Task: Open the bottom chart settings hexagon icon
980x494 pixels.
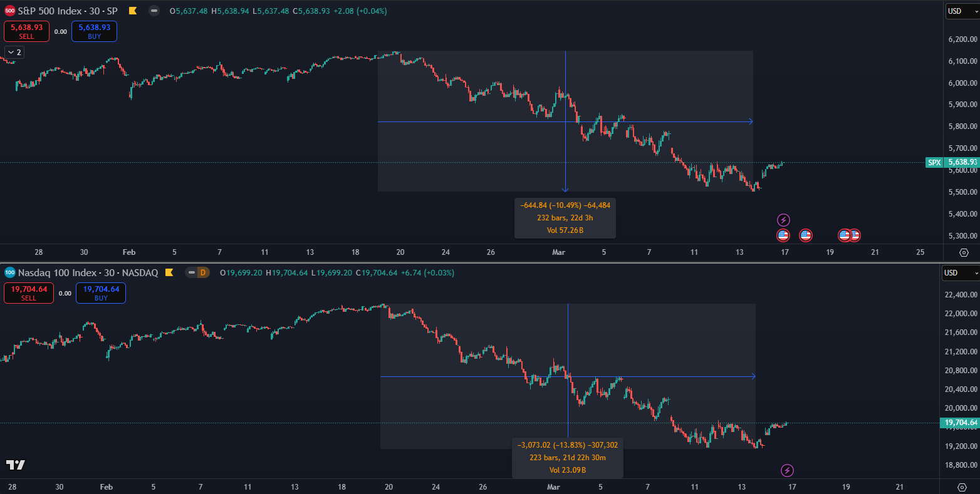Action: pos(964,487)
